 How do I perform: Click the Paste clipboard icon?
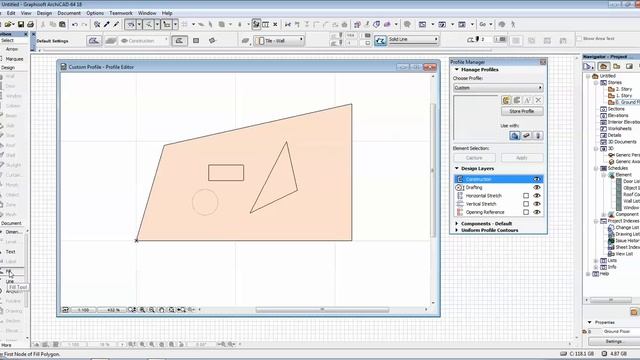pos(62,24)
